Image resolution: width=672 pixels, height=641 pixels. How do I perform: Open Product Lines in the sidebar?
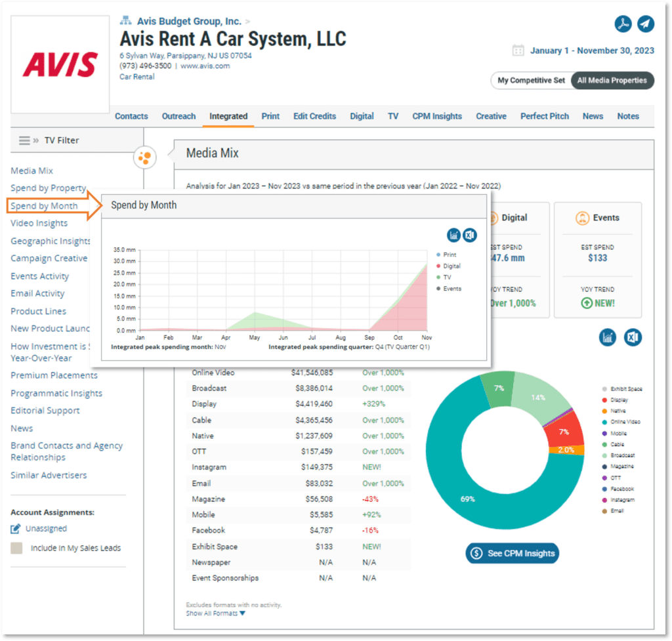(39, 311)
